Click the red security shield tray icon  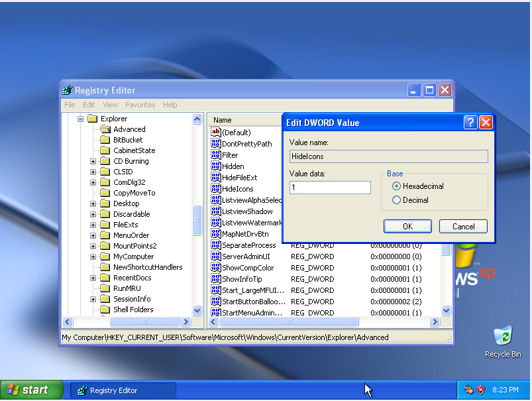[x=480, y=390]
